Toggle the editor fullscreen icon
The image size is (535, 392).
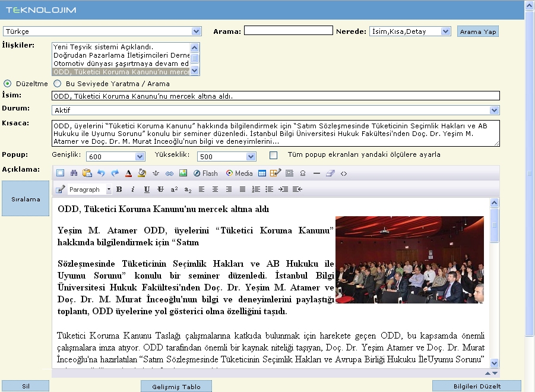tap(61, 173)
